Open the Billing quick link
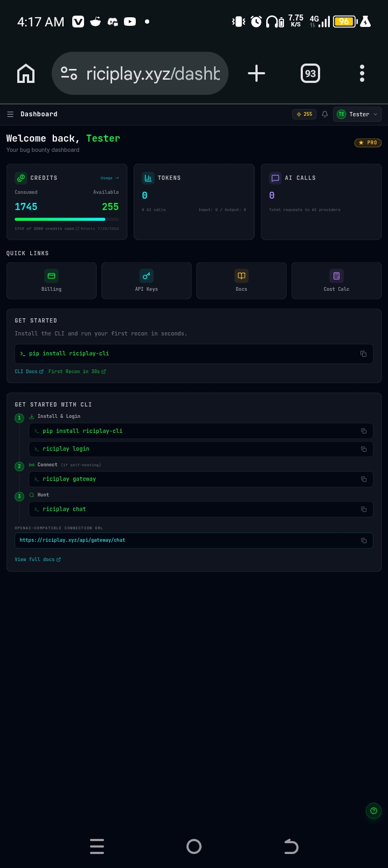The image size is (388, 868). (x=51, y=281)
